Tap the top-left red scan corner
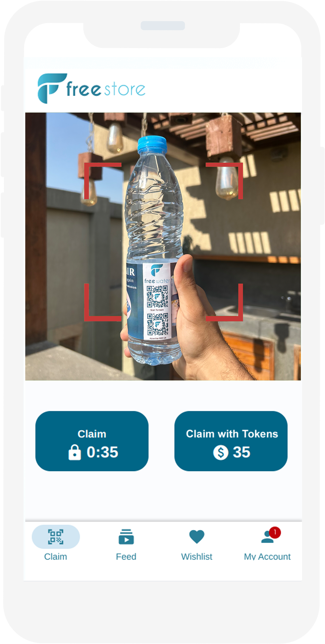The height and width of the screenshot is (644, 325). coord(103,181)
